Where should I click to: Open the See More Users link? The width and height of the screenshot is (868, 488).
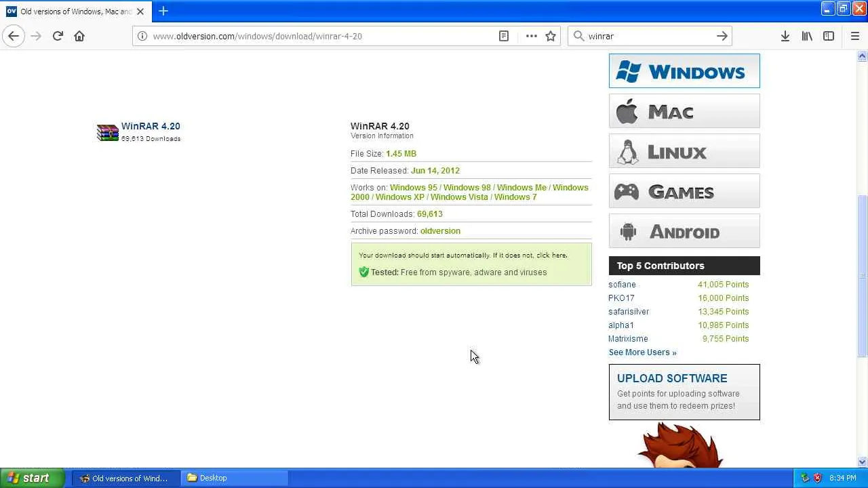[642, 352]
